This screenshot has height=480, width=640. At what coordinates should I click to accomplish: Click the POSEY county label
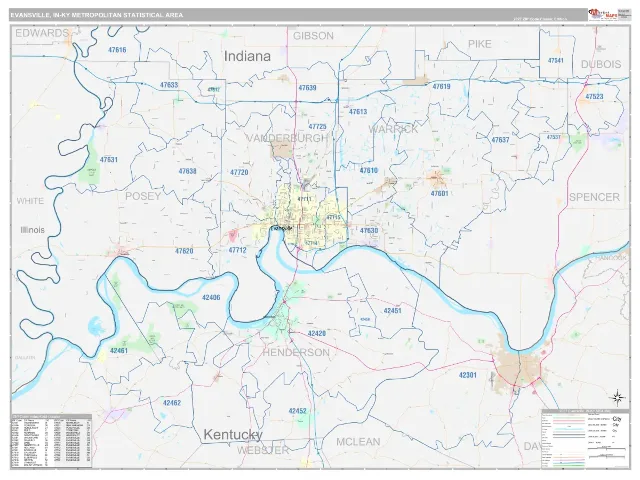coord(143,196)
